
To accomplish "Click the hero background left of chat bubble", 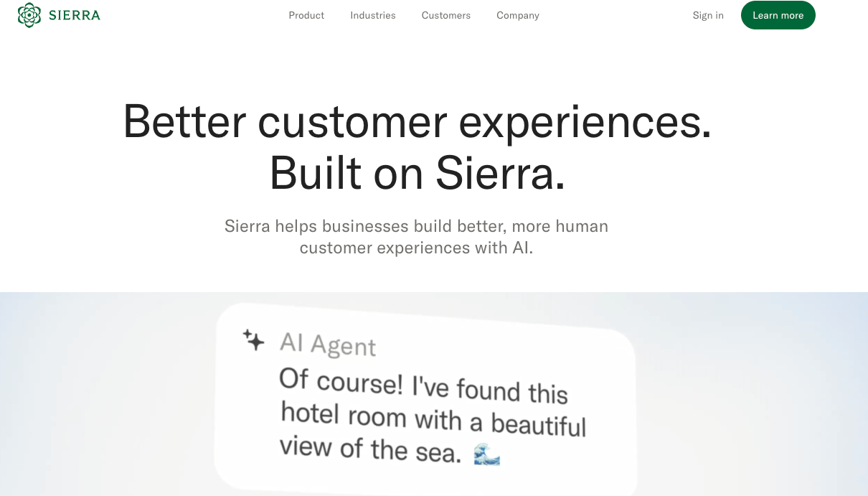I will click(108, 395).
